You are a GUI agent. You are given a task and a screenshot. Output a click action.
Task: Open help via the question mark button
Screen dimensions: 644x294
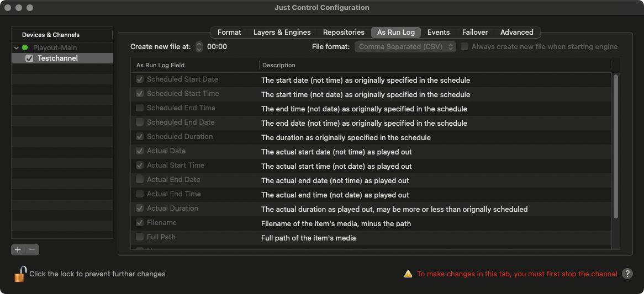pos(627,274)
